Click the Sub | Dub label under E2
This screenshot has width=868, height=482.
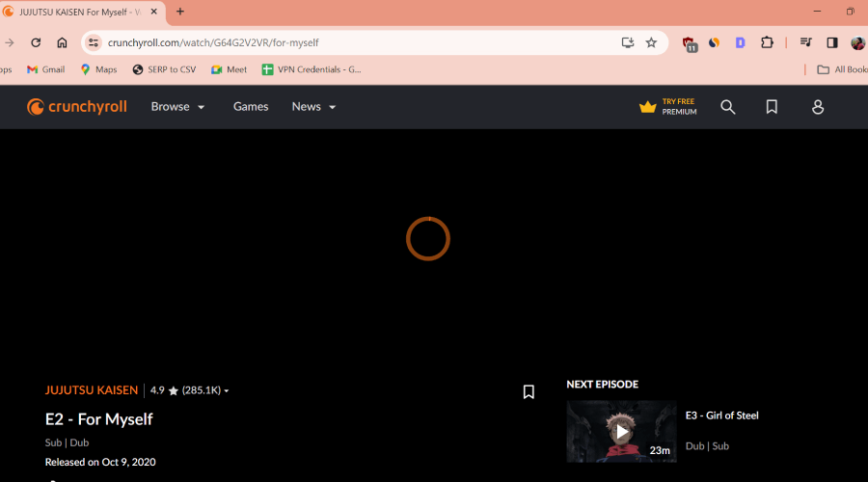tap(67, 442)
